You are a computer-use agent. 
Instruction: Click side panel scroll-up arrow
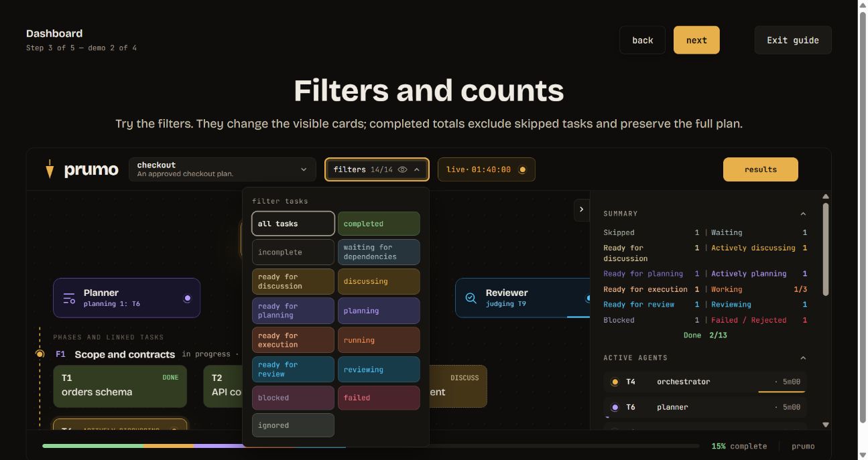tap(826, 196)
